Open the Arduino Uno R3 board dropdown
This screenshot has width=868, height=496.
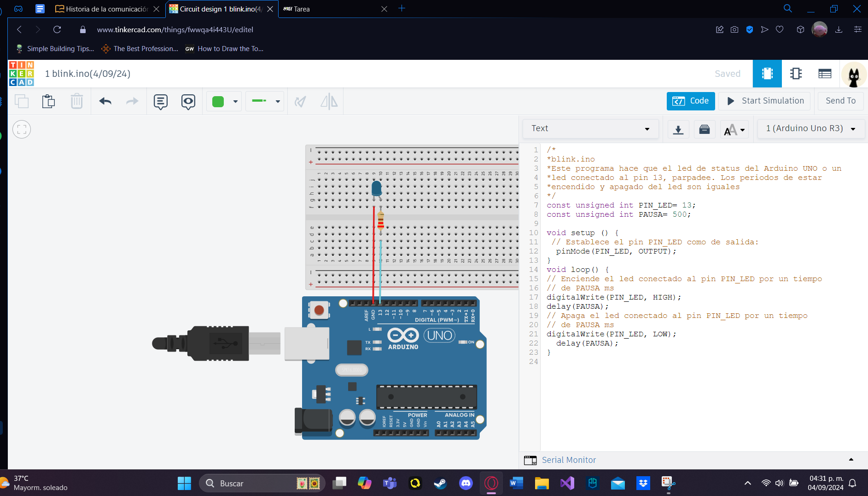tap(810, 128)
